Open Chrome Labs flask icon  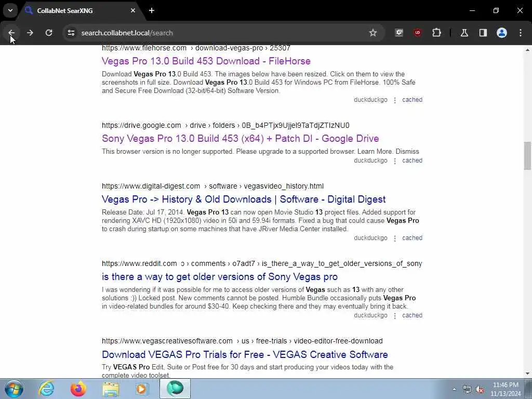464,33
